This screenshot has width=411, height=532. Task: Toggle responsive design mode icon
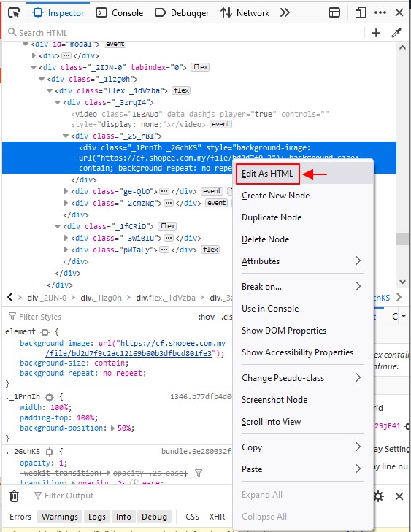pyautogui.click(x=361, y=13)
